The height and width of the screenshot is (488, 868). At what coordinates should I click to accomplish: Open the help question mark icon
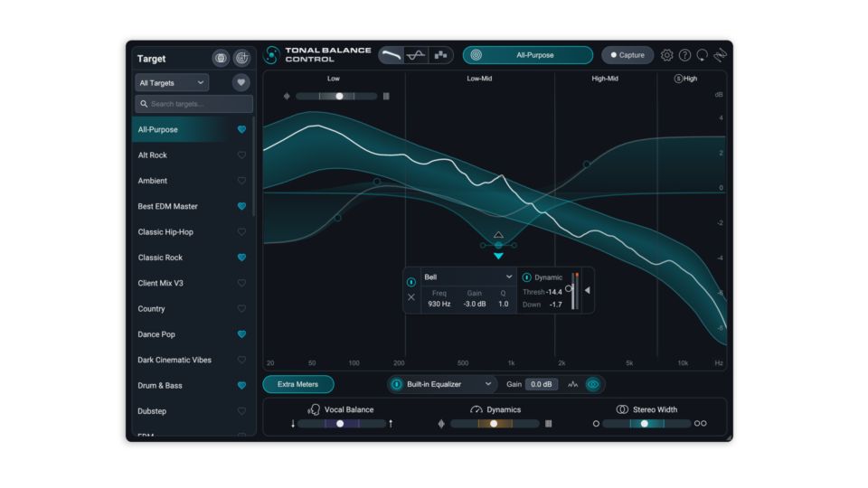(684, 55)
